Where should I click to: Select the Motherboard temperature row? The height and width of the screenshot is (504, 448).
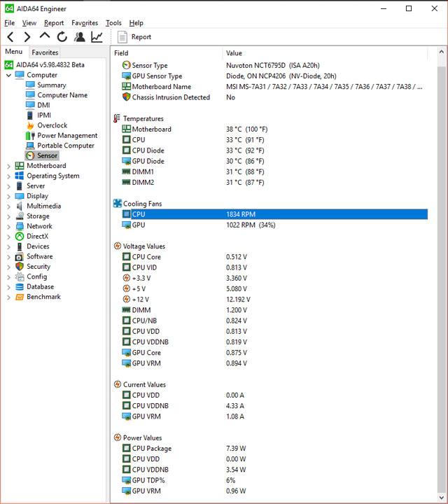pyautogui.click(x=275, y=129)
